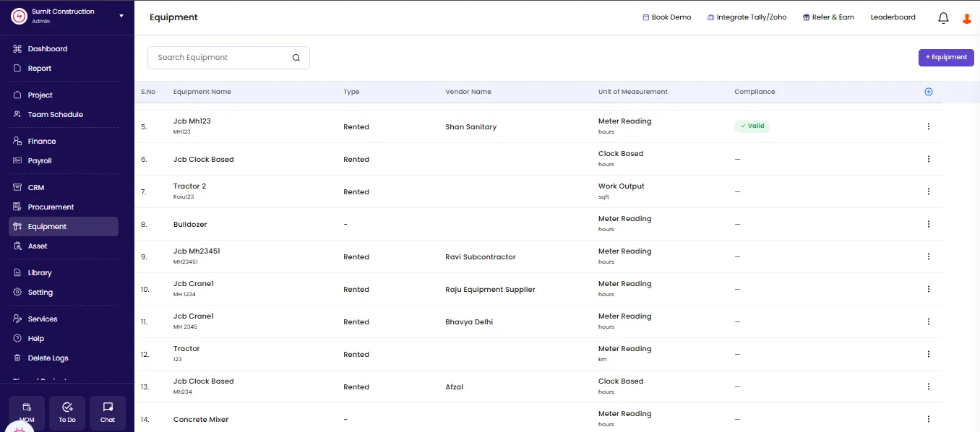Click the Library book icon
The height and width of the screenshot is (432, 980).
point(17,273)
